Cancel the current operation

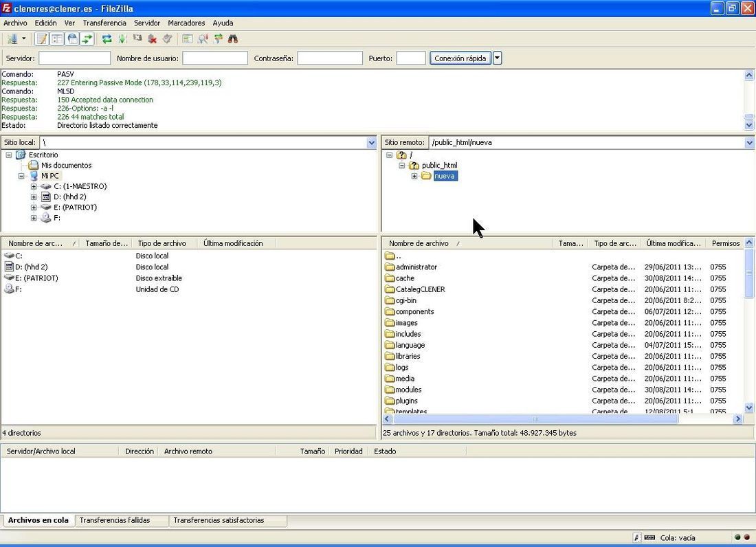(137, 39)
